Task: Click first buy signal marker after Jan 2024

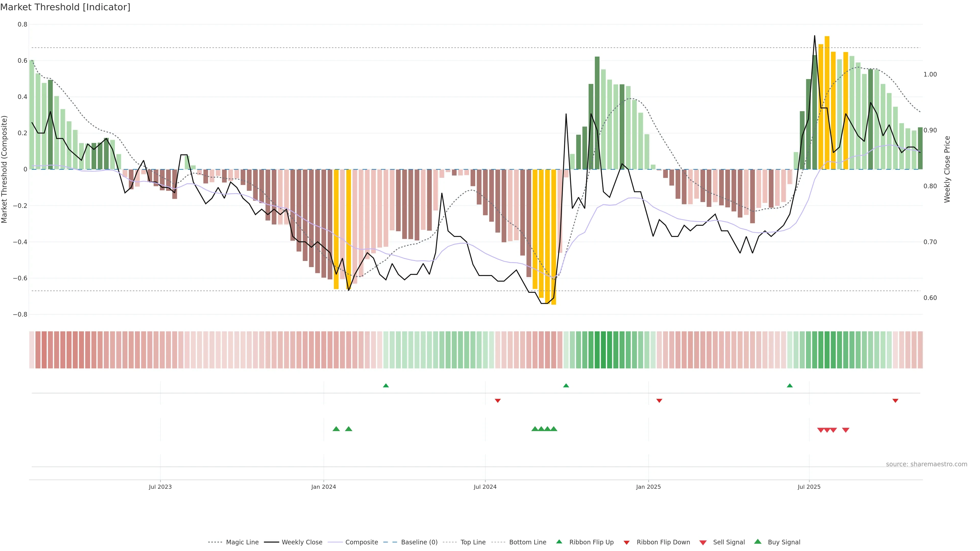Action: [336, 429]
